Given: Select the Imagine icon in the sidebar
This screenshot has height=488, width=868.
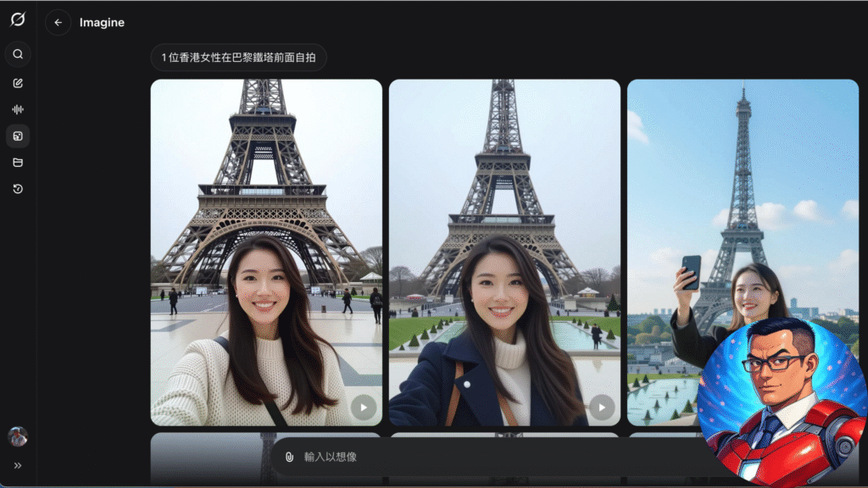Looking at the screenshot, I should [x=18, y=136].
